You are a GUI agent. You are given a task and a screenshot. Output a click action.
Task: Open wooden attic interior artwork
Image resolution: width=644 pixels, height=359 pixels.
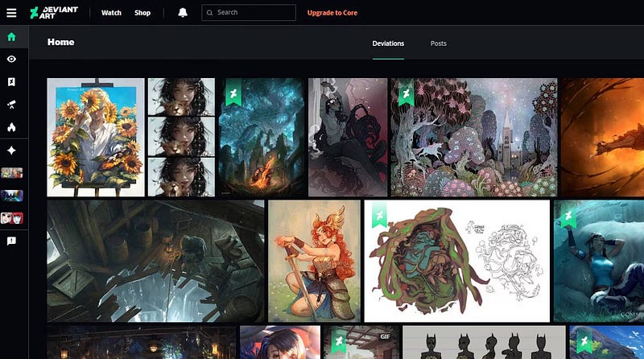pos(155,262)
